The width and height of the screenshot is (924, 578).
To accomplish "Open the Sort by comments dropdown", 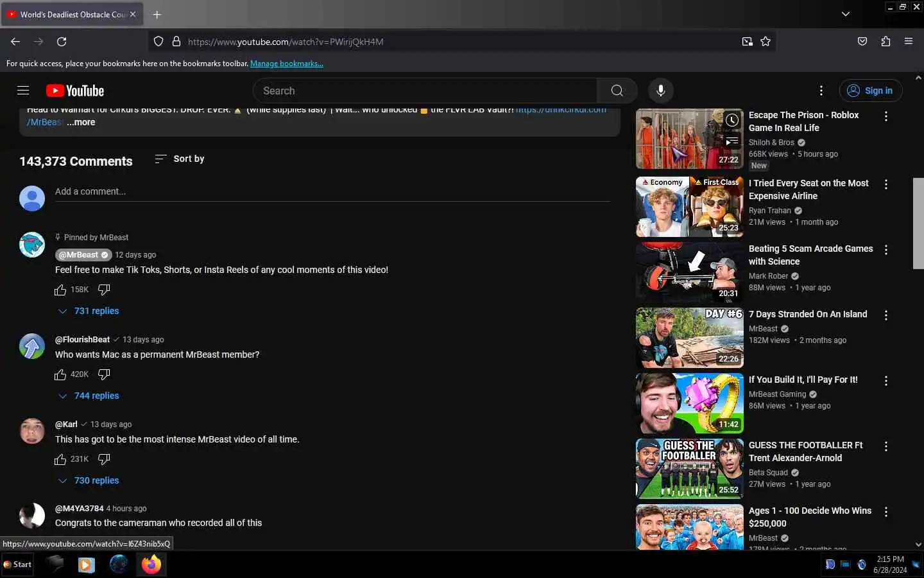I will [180, 159].
